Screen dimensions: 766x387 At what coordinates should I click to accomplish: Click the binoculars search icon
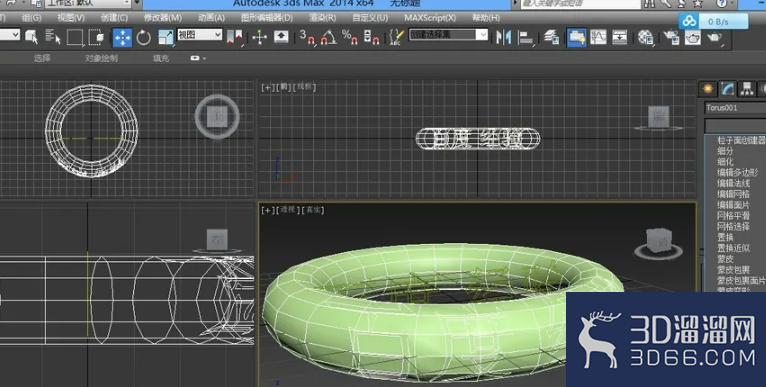(x=649, y=3)
